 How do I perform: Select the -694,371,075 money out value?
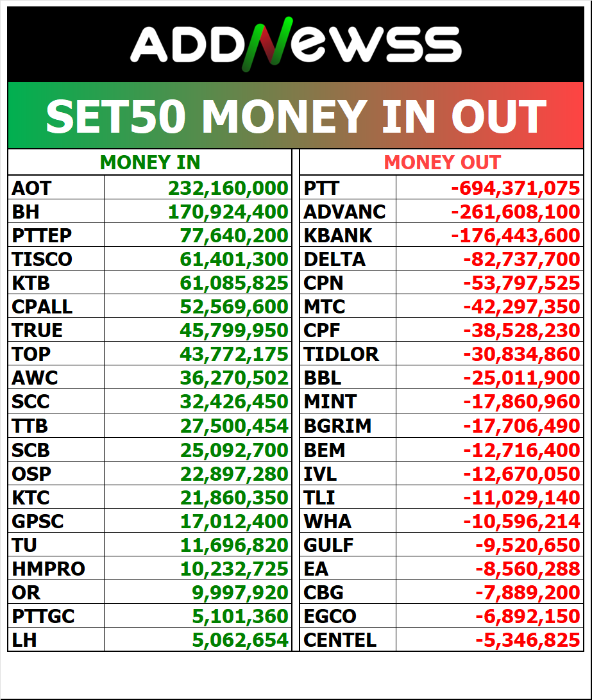516,188
